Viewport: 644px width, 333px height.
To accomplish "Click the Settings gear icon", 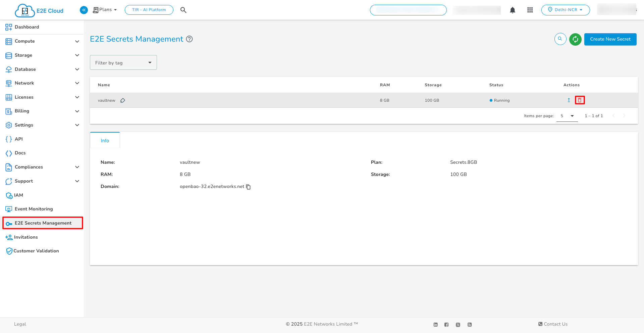I will point(9,125).
